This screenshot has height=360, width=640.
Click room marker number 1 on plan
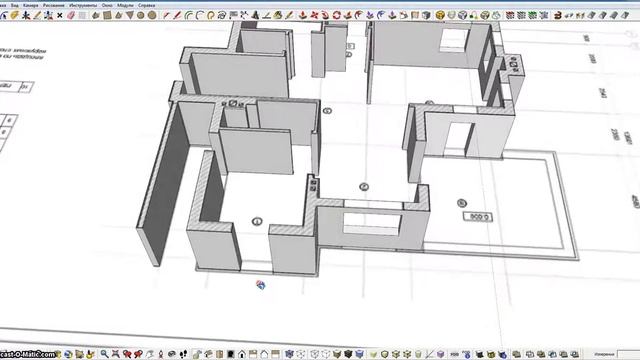click(x=257, y=222)
